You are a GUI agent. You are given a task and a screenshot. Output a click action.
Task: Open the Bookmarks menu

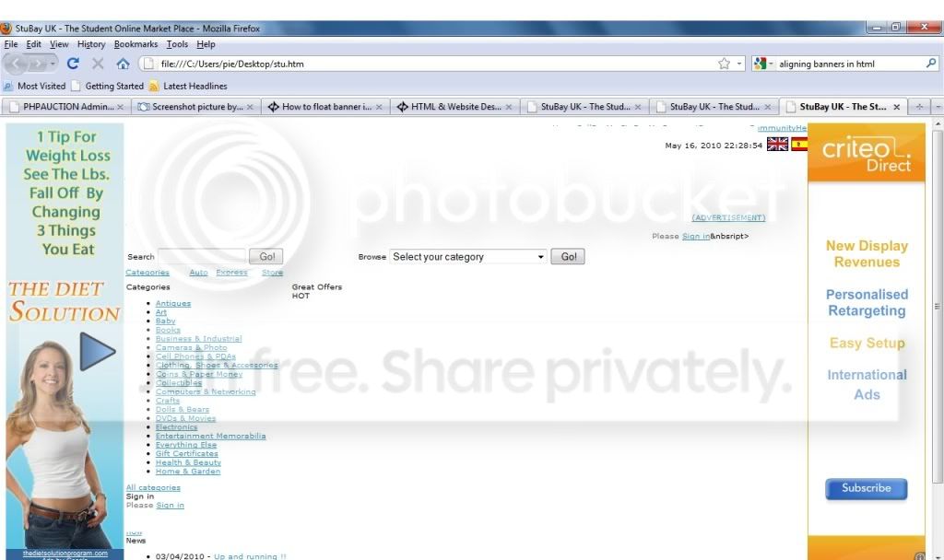point(136,44)
